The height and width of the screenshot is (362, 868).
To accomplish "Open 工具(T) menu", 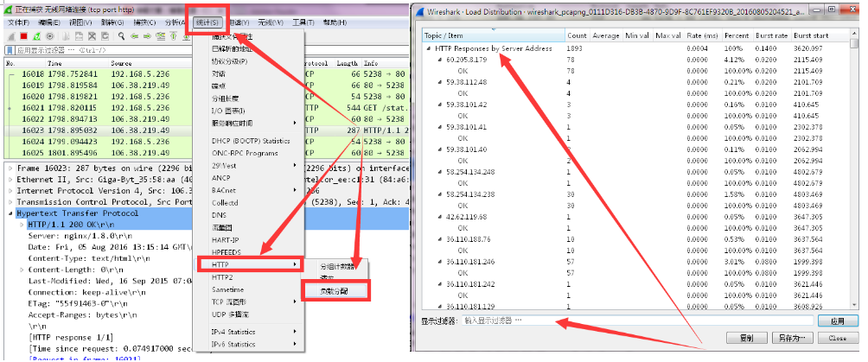I will coord(303,22).
